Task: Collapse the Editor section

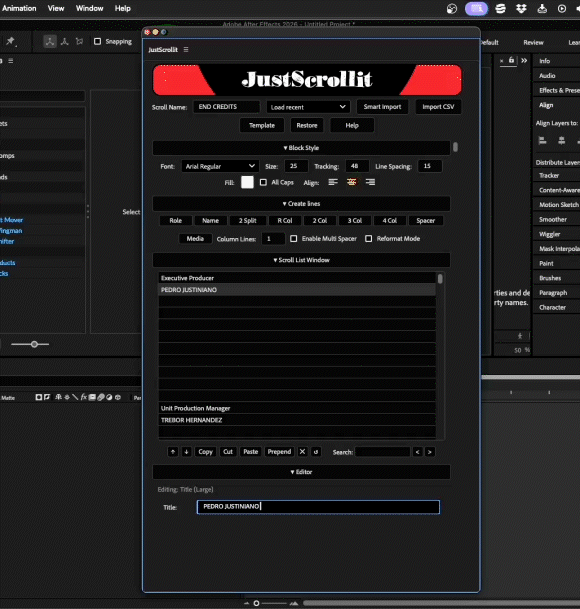Action: coord(301,472)
